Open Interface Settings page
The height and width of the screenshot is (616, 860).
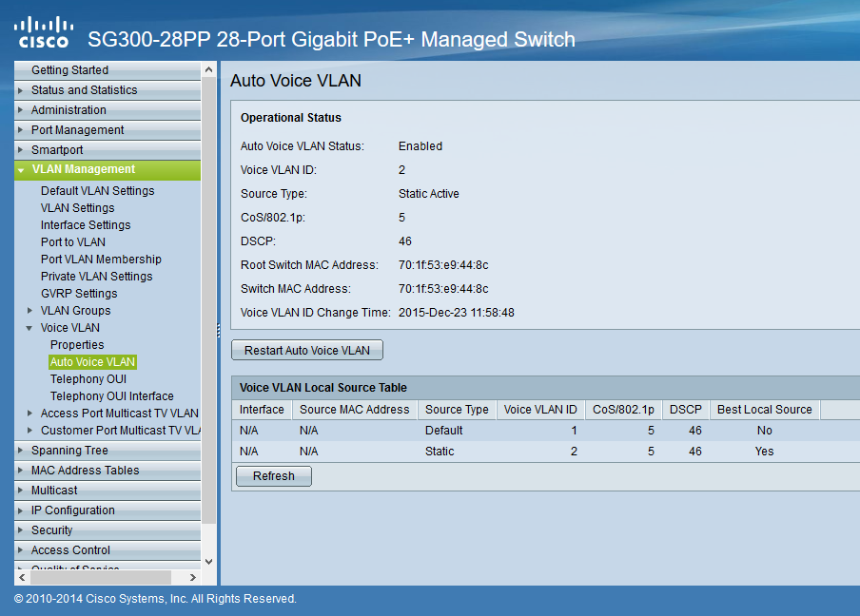(86, 224)
